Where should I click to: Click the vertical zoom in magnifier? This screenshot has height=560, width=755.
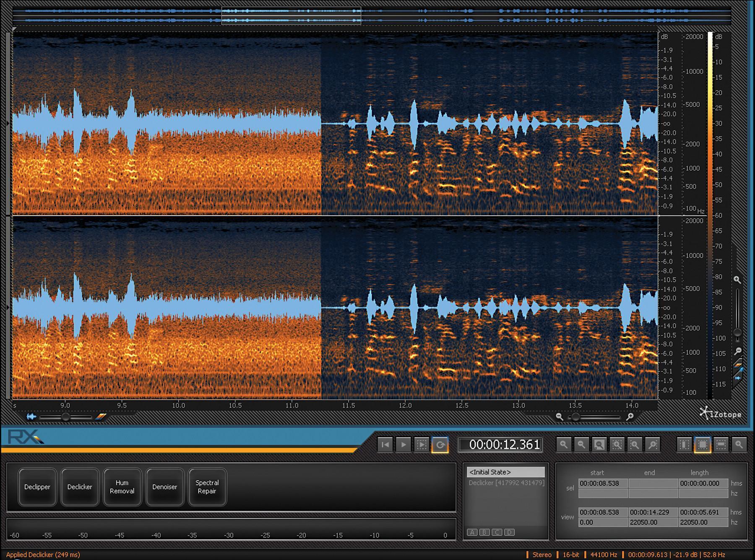pos(737,280)
